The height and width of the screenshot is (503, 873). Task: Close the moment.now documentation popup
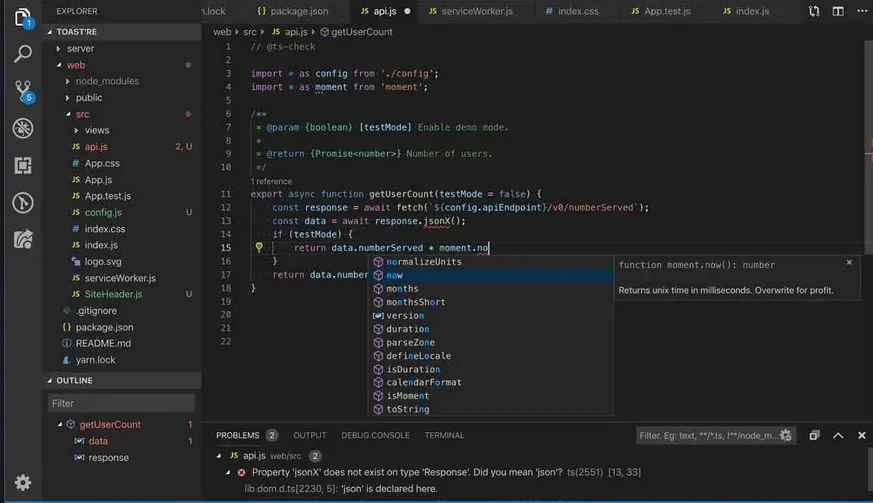tap(849, 262)
